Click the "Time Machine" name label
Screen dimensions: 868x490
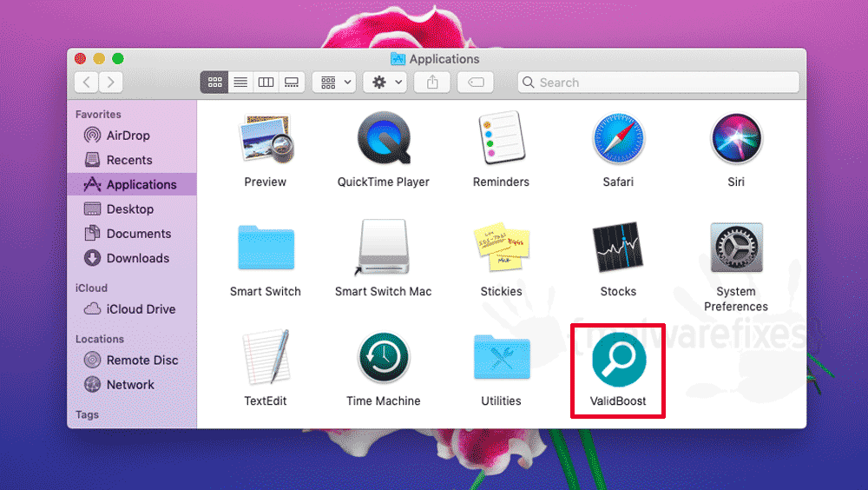pos(384,401)
